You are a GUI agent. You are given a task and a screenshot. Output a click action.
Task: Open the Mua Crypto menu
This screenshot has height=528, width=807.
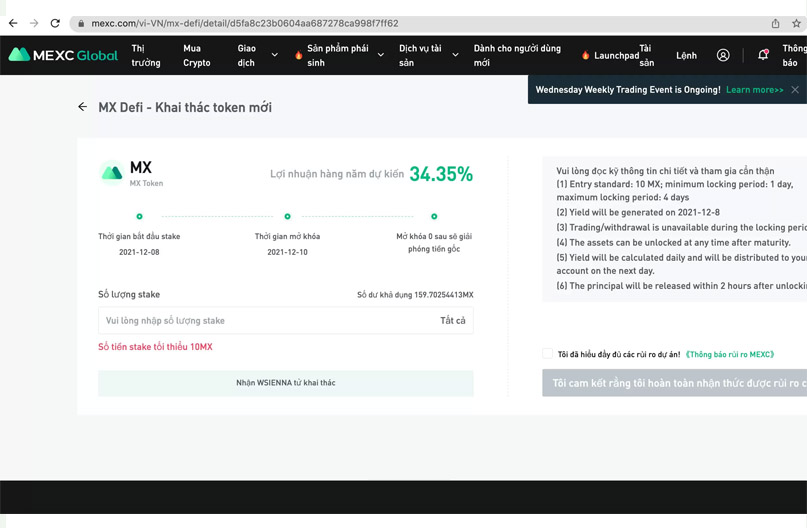click(197, 55)
